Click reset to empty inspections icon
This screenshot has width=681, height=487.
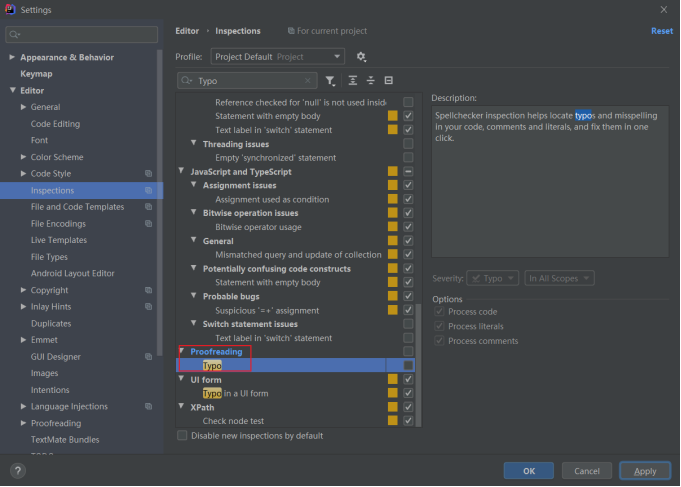(389, 80)
